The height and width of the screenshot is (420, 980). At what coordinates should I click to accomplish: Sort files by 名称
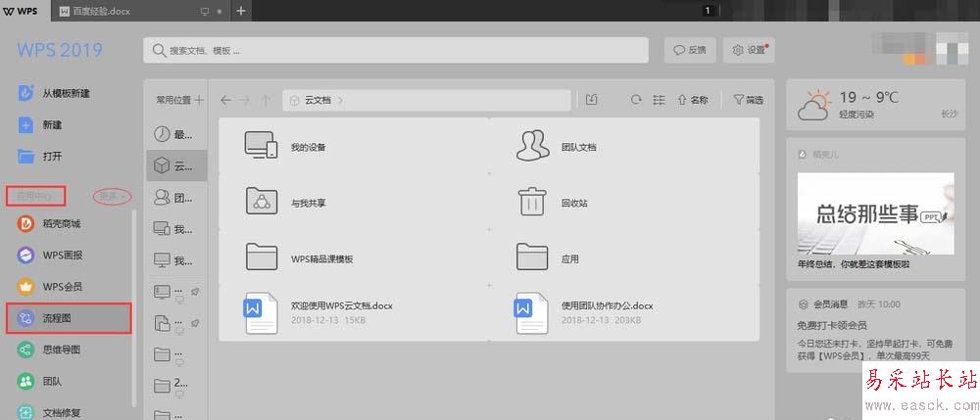point(693,100)
